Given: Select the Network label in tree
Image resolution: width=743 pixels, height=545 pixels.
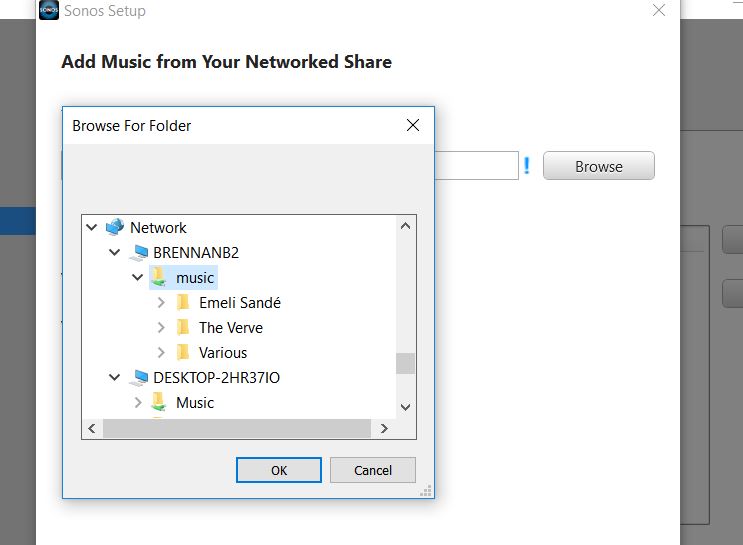Looking at the screenshot, I should 158,228.
